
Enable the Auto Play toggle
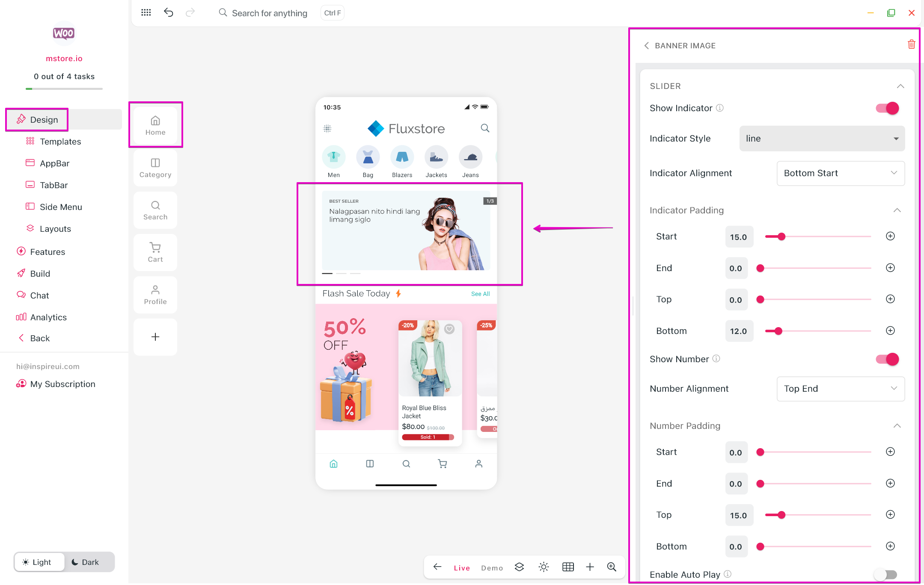(x=886, y=574)
